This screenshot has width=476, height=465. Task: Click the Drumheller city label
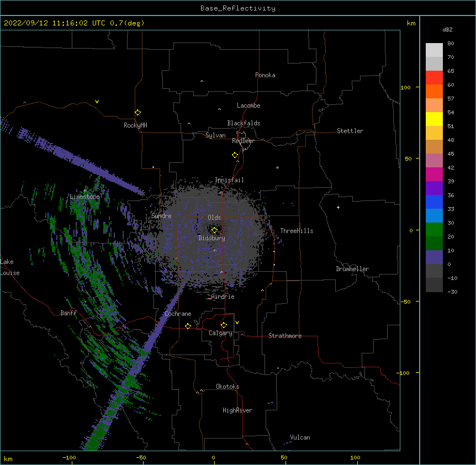point(352,269)
